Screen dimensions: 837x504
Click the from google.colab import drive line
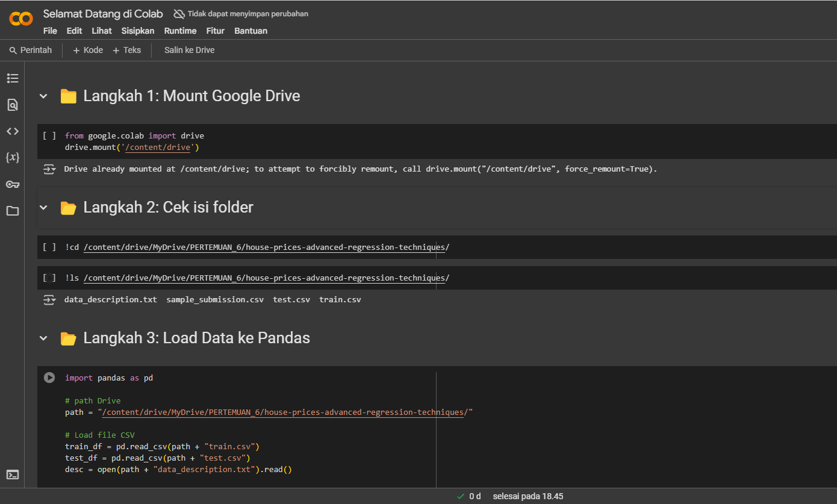[134, 136]
